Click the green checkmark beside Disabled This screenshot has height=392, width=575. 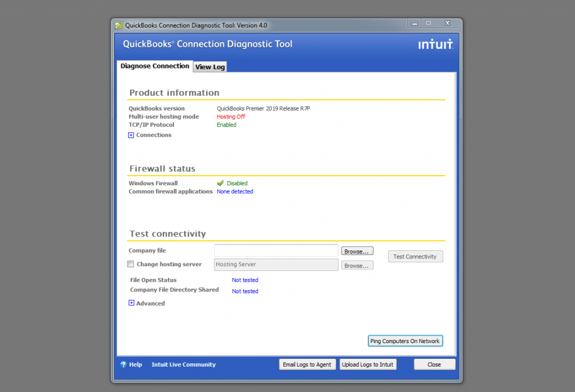pyautogui.click(x=220, y=183)
